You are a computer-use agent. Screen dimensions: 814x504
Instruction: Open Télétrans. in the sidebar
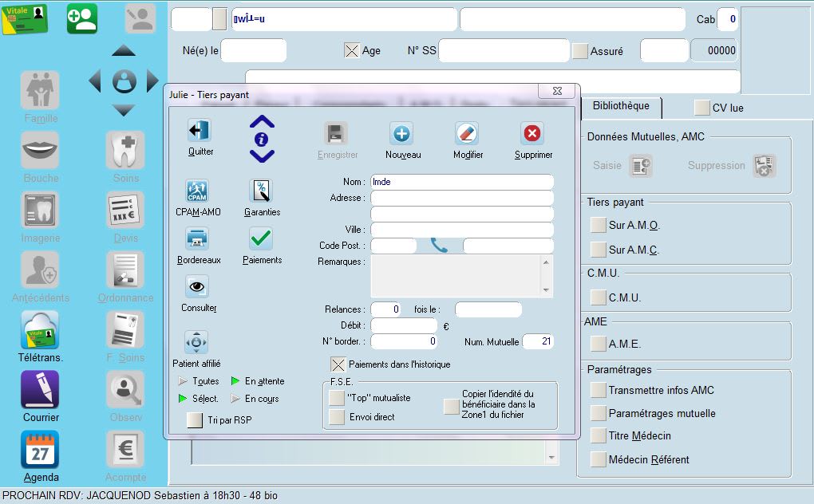click(x=41, y=330)
